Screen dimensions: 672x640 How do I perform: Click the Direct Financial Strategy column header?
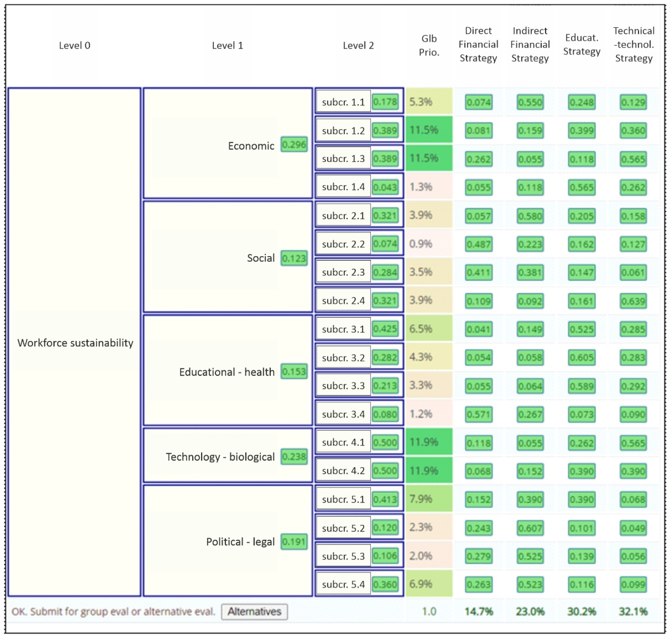coord(478,44)
